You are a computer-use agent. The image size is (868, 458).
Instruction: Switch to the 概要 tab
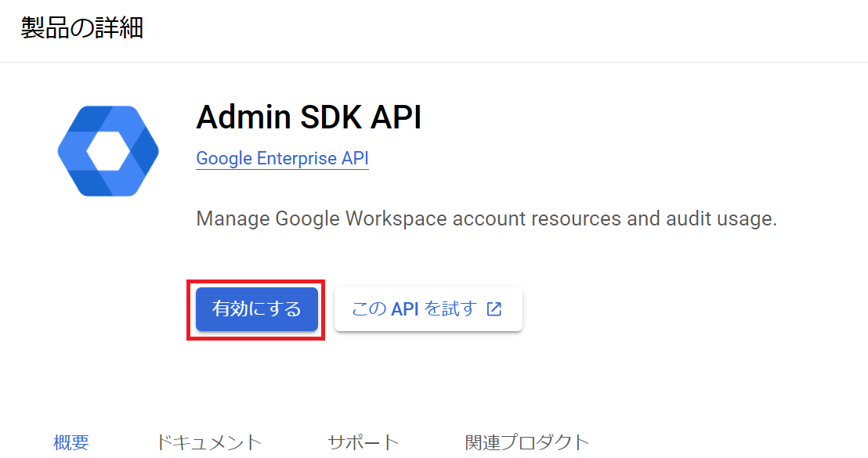[x=71, y=442]
